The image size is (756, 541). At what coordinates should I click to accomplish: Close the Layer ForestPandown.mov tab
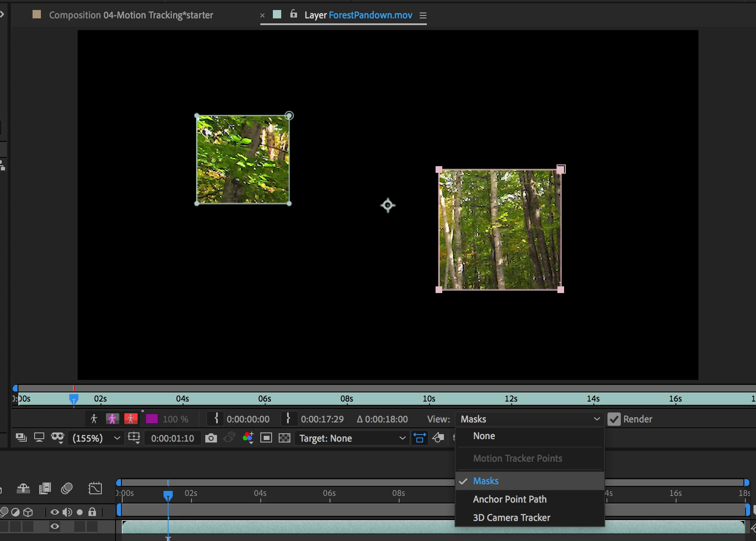pos(262,15)
